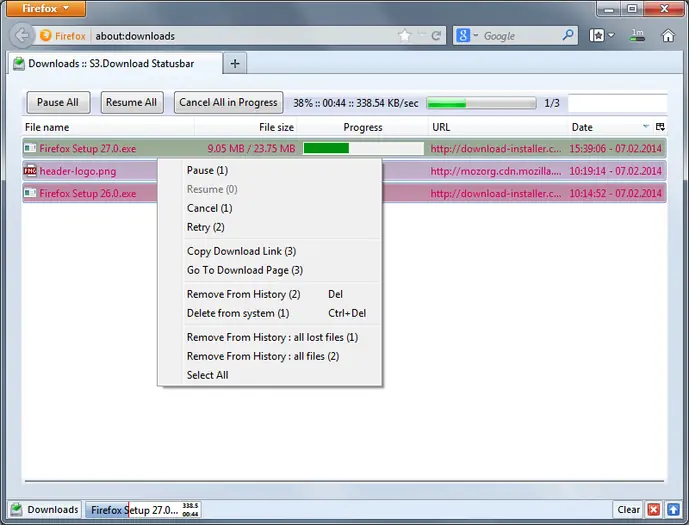Screen dimensions: 689x525
Task: Click the red X icon in status bar
Action: click(x=654, y=509)
